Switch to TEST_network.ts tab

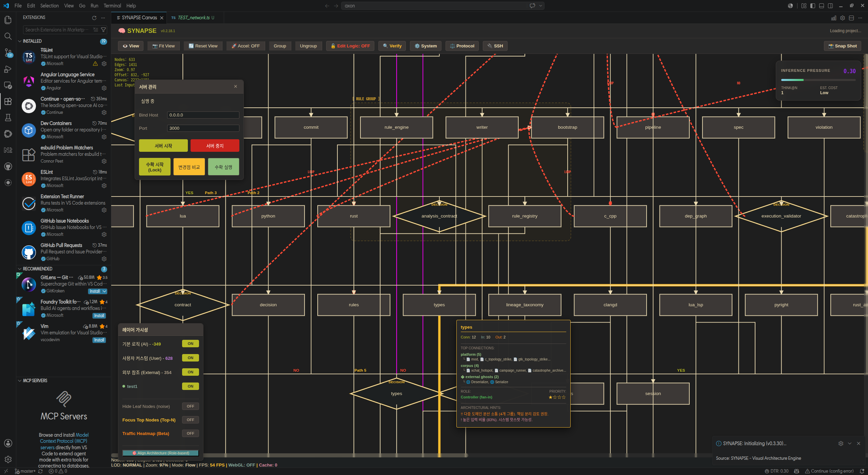coord(193,18)
